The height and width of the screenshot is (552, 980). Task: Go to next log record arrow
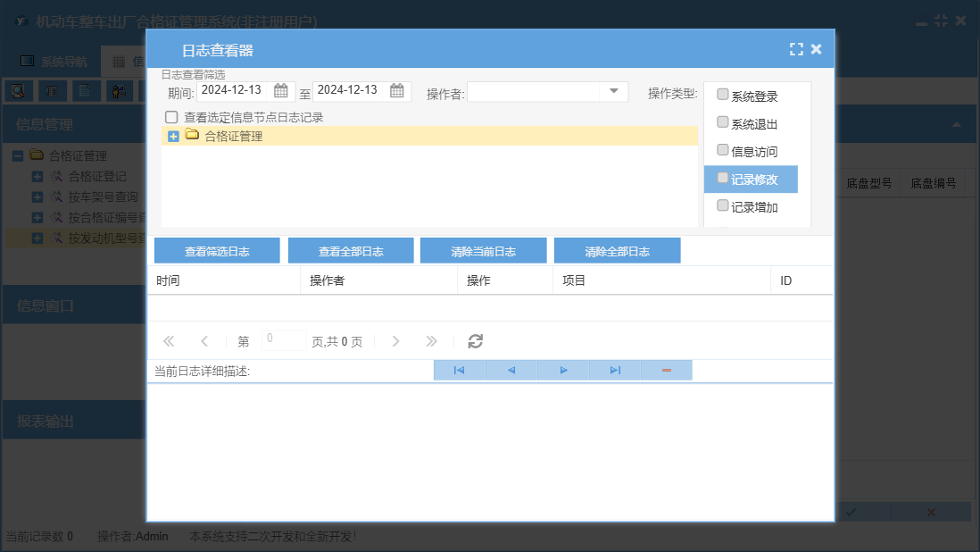[x=563, y=370]
